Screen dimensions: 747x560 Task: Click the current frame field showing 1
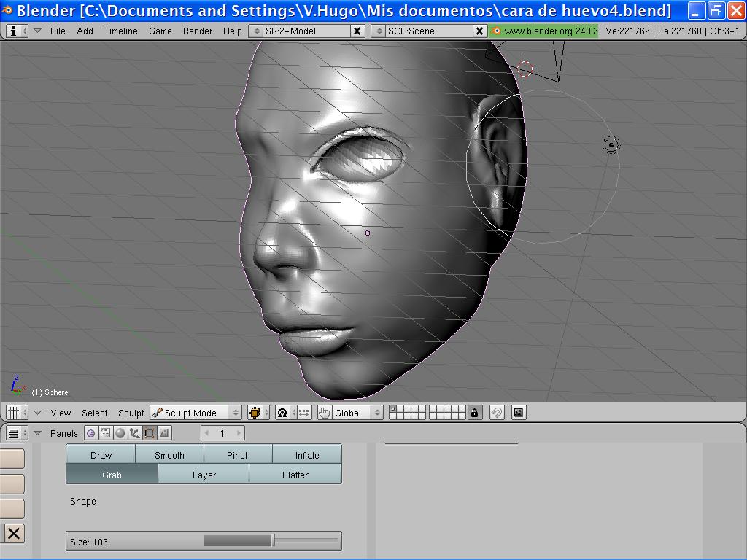222,433
